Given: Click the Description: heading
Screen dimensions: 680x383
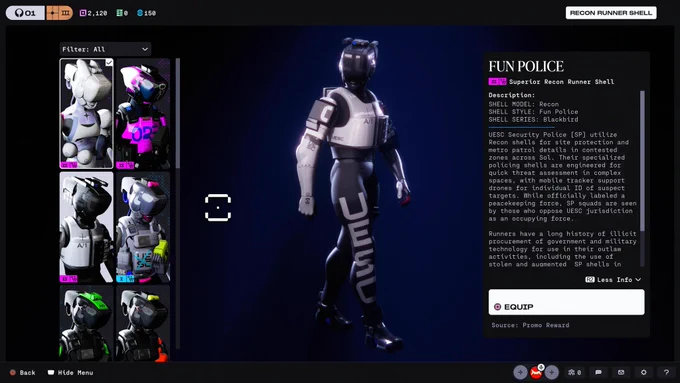Looking at the screenshot, I should coord(512,95).
